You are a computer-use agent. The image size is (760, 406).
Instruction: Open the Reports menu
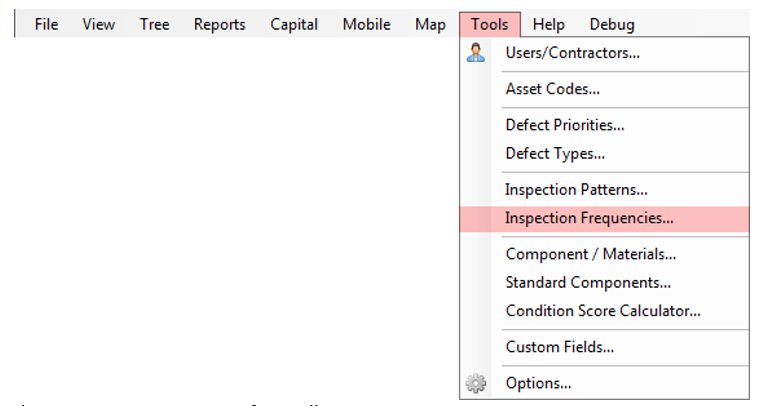point(219,24)
